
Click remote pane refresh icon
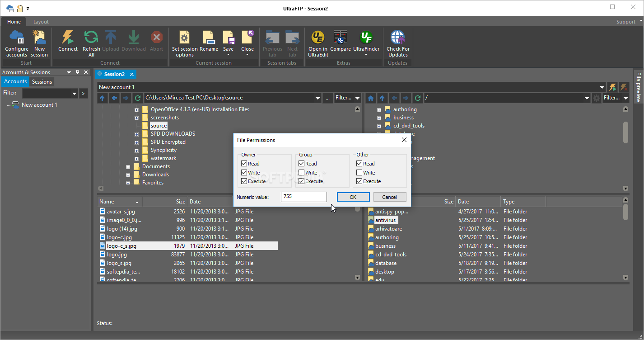pyautogui.click(x=418, y=98)
